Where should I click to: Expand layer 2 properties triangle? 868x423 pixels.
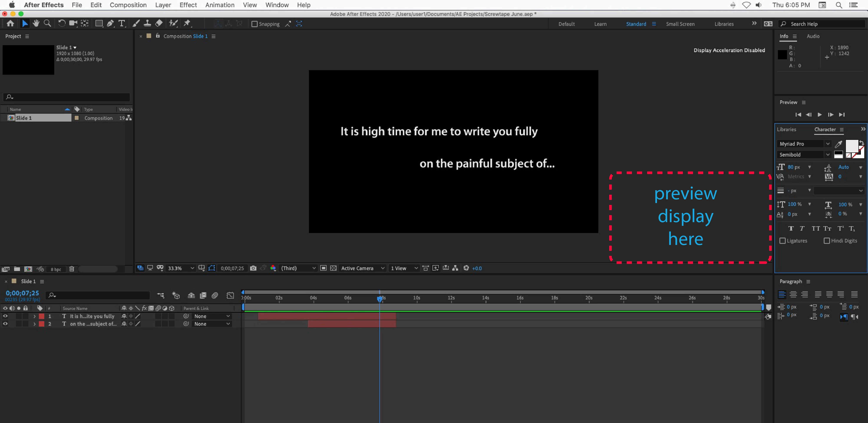tap(34, 324)
